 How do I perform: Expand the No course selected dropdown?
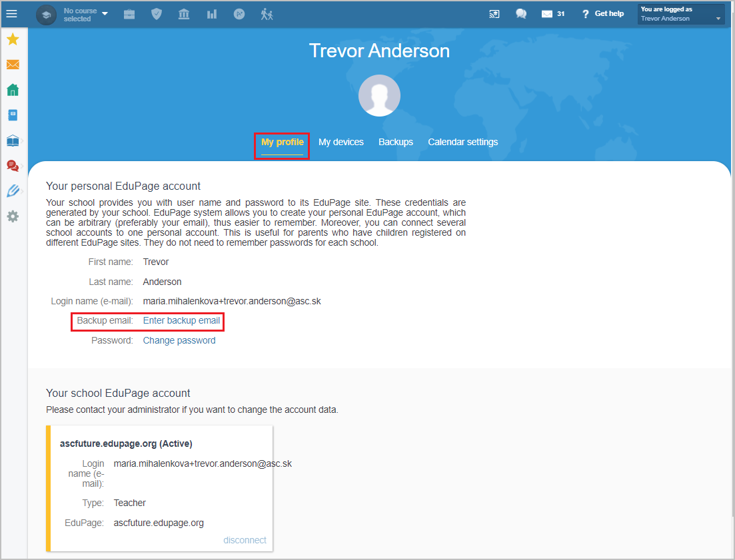pos(86,15)
